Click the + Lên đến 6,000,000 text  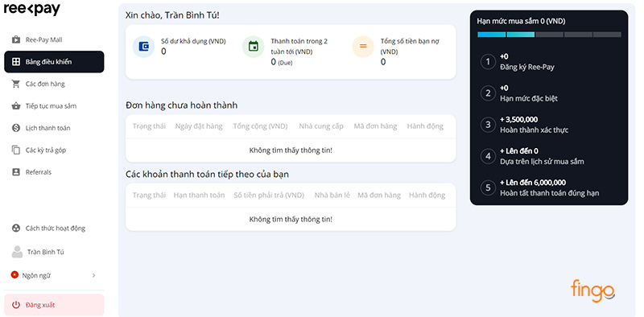[x=533, y=183]
